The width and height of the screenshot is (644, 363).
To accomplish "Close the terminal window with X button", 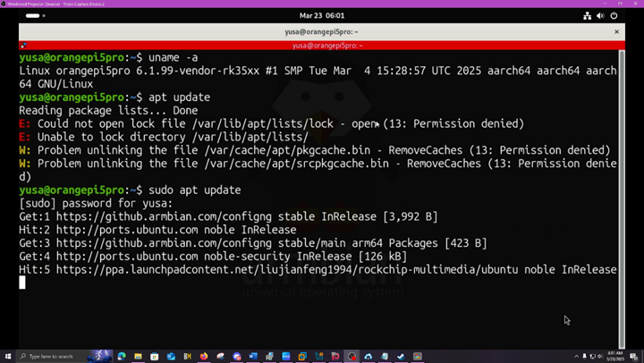I will pyautogui.click(x=616, y=32).
